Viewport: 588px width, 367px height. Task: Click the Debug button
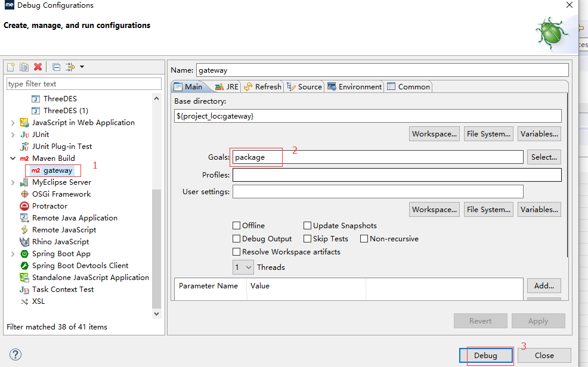click(x=486, y=356)
